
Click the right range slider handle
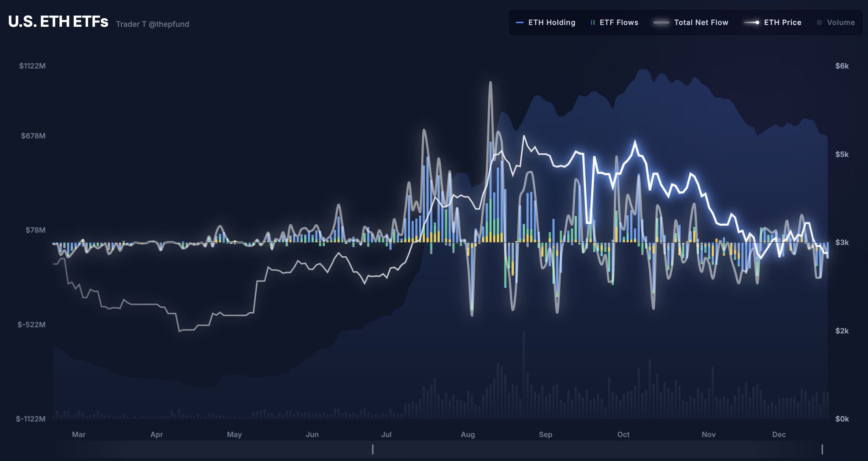(x=822, y=449)
